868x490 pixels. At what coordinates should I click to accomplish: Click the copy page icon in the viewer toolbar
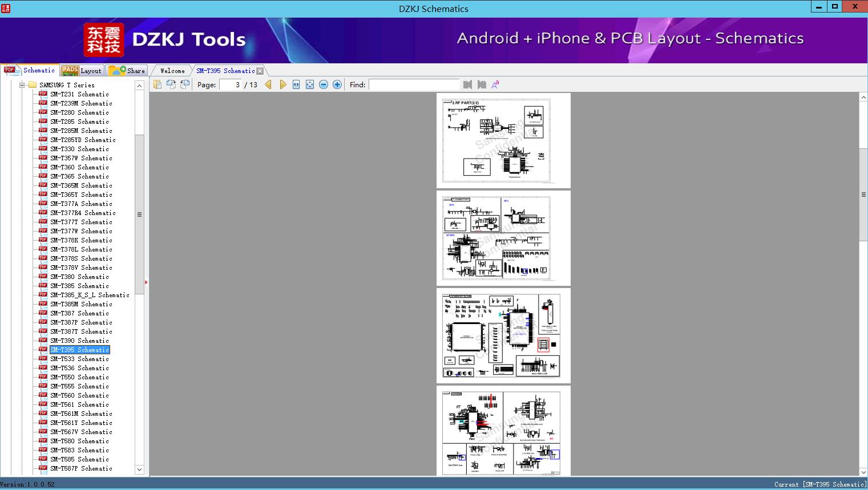point(158,84)
